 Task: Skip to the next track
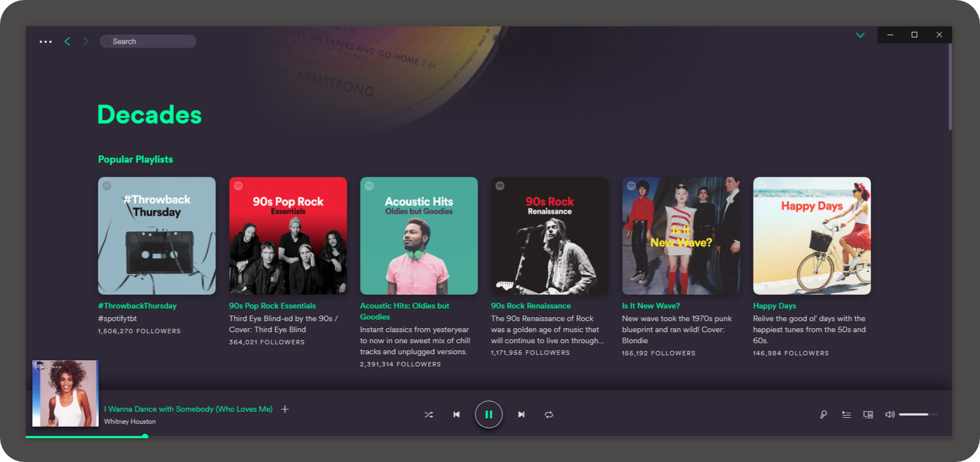click(521, 414)
